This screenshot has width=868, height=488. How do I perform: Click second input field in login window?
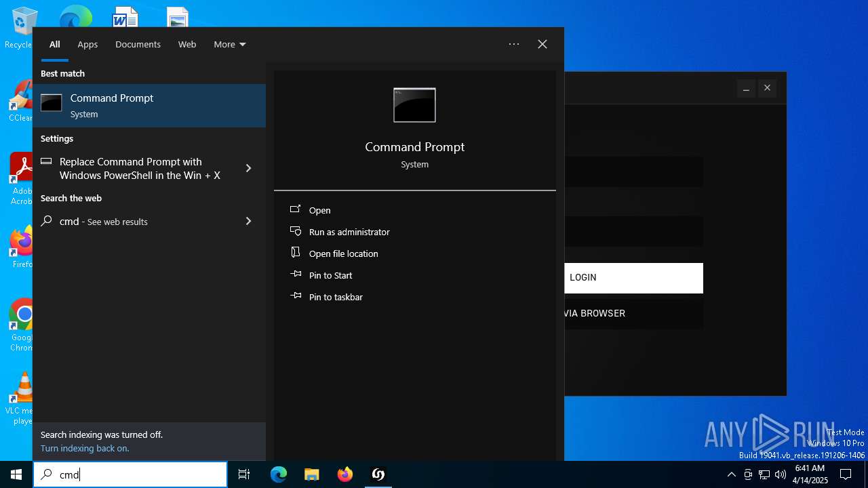click(x=633, y=231)
